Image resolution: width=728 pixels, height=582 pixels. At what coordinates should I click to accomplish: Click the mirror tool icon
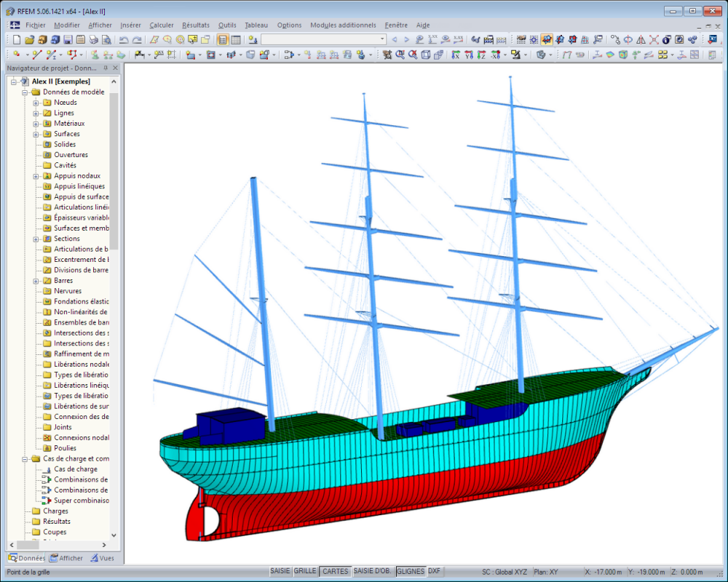point(641,40)
